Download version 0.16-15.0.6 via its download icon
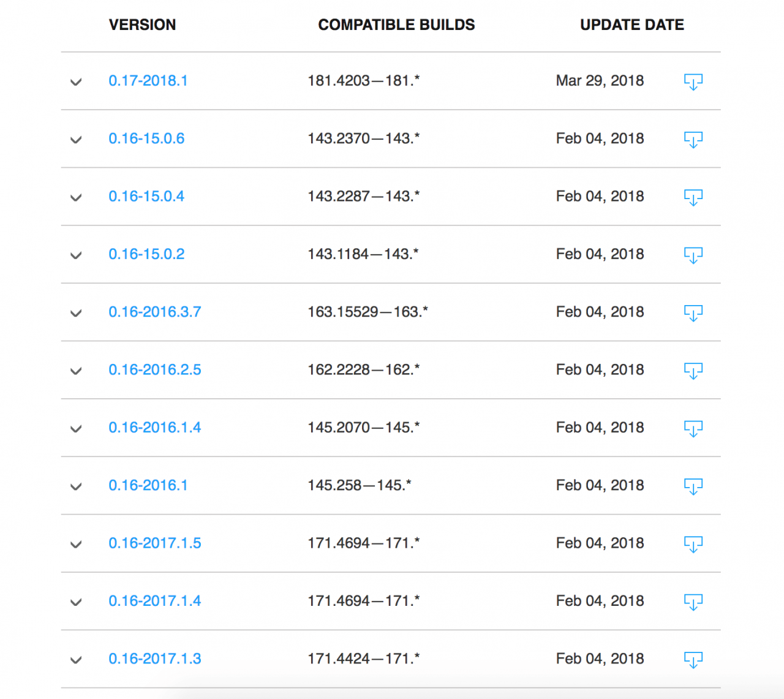The image size is (784, 699). pyautogui.click(x=693, y=139)
